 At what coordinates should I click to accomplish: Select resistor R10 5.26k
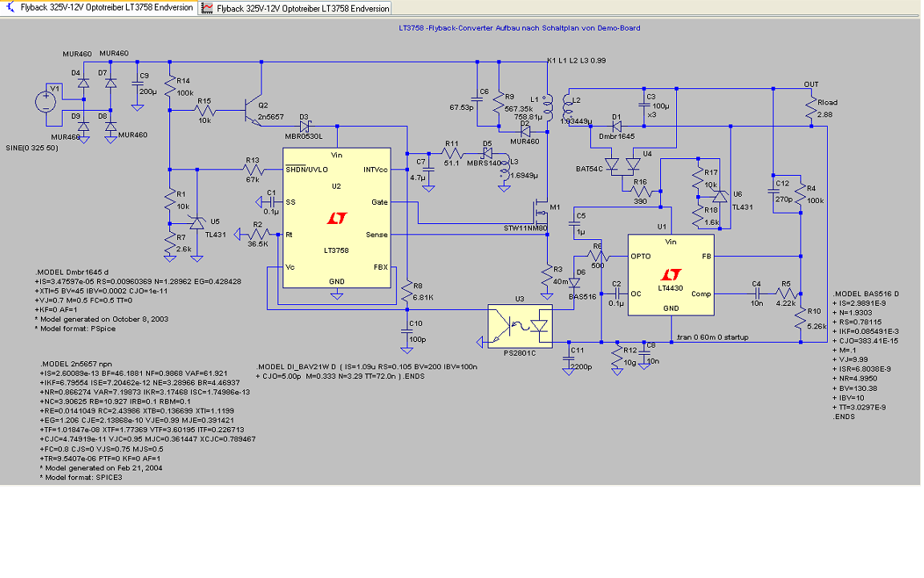click(x=800, y=319)
